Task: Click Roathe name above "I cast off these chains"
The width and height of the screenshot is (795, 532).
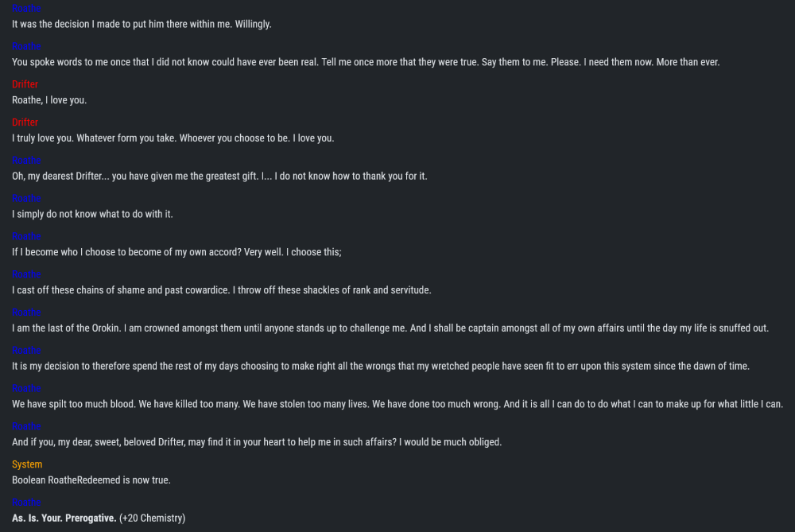Action: pyautogui.click(x=26, y=274)
